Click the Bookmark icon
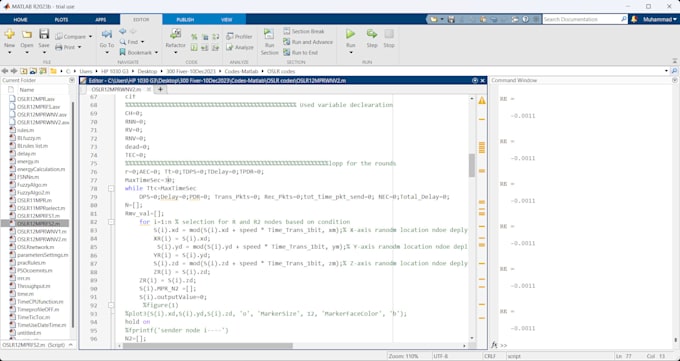 [123, 53]
